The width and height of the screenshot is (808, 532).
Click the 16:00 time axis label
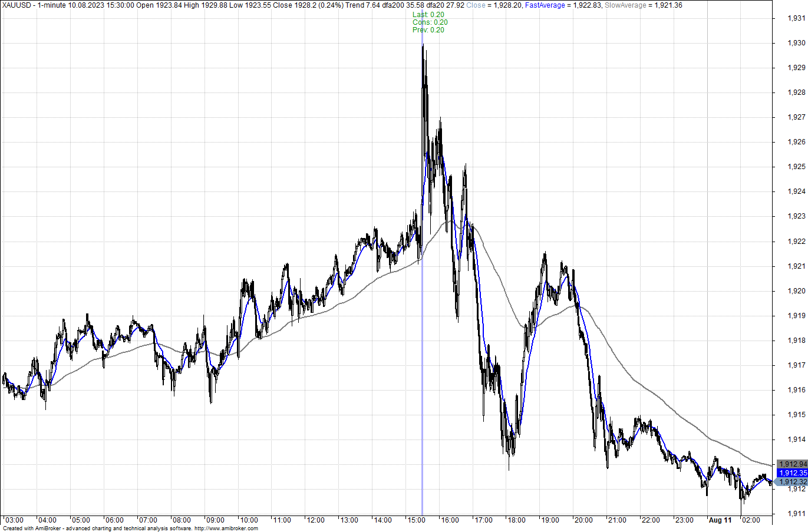[450, 520]
